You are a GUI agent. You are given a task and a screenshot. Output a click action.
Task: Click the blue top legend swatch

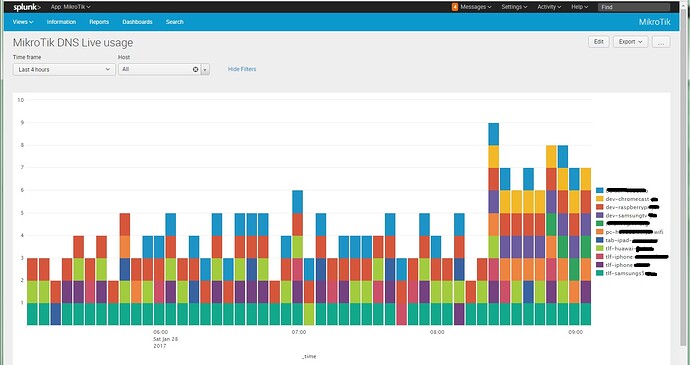tap(599, 191)
